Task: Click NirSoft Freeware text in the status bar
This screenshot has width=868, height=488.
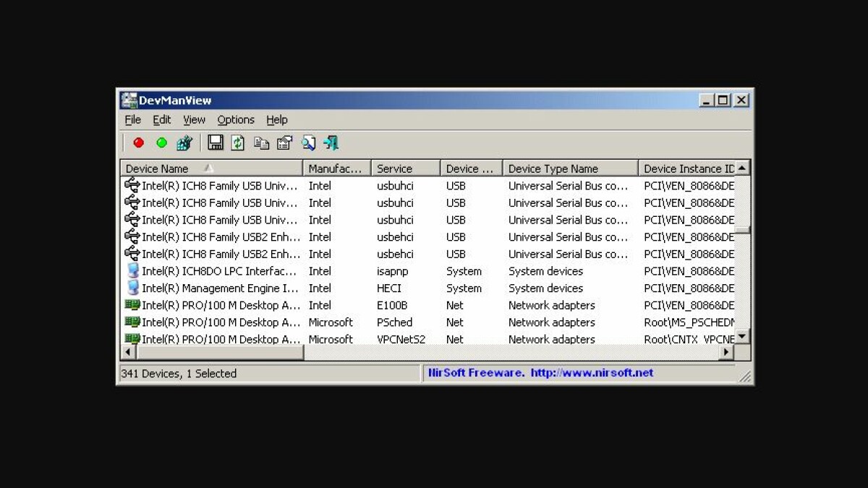Action: (476, 373)
